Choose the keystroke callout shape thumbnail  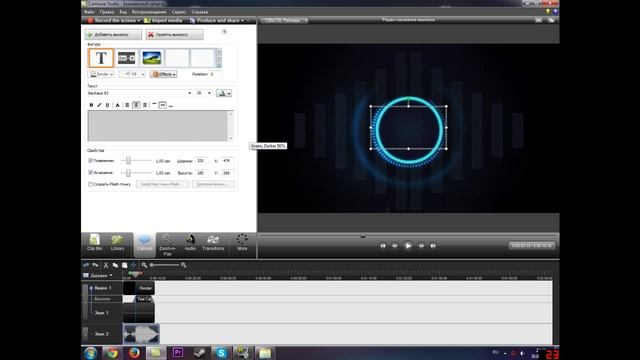coord(126,58)
